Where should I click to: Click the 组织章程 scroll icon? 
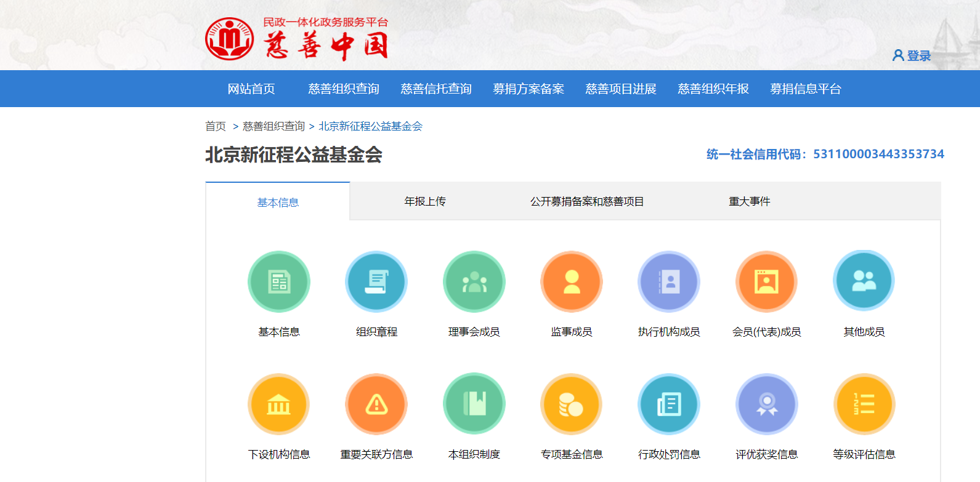376,282
